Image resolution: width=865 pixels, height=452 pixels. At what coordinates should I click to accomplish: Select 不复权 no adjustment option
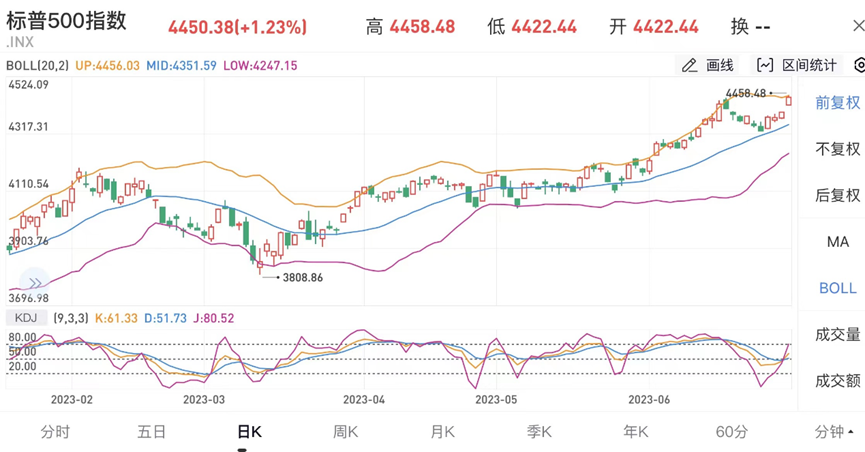click(x=837, y=149)
